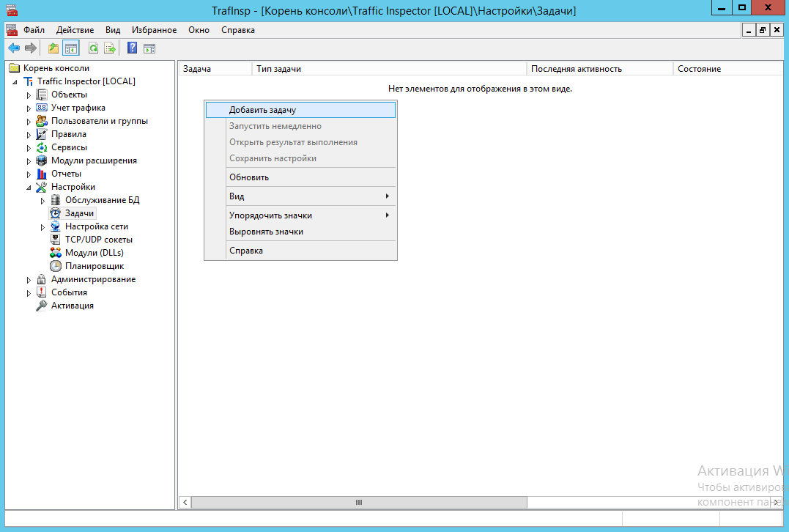Expand the Учет трафика tree node

(29, 108)
